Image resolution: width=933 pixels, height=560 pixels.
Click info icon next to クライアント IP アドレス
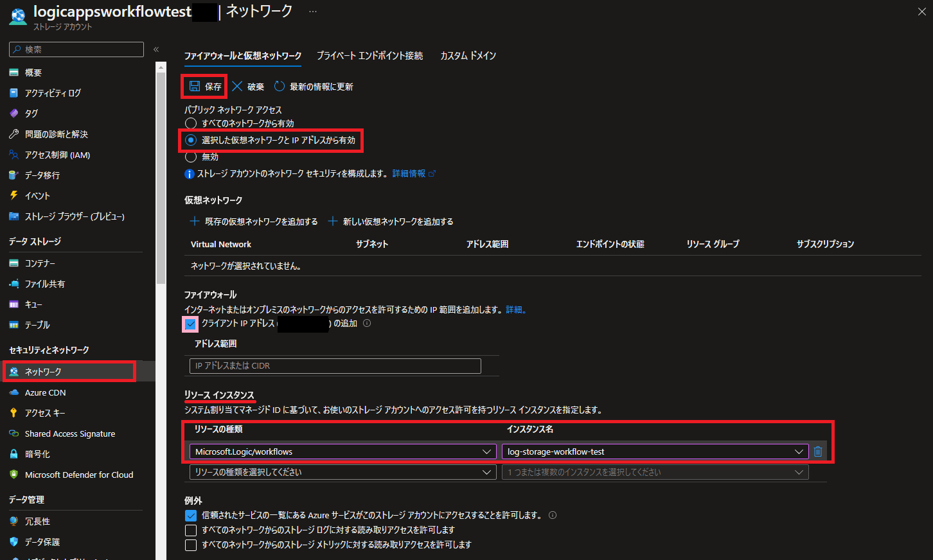click(x=367, y=323)
